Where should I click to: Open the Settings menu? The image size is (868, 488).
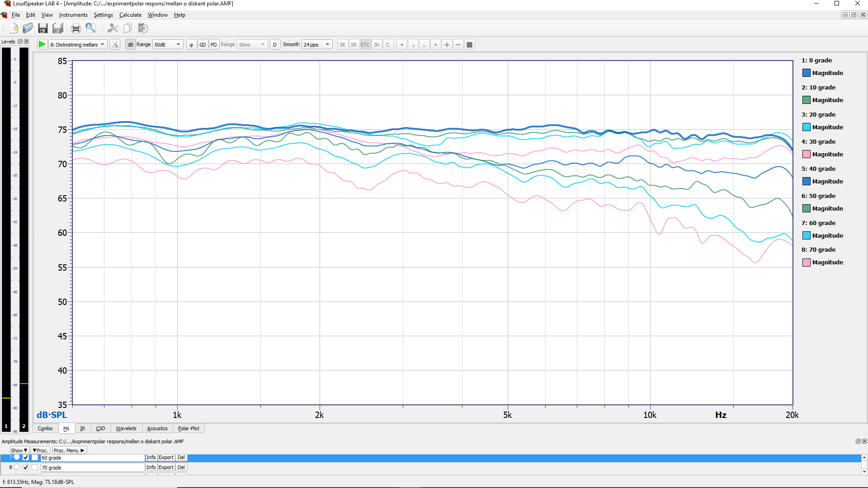[x=104, y=15]
